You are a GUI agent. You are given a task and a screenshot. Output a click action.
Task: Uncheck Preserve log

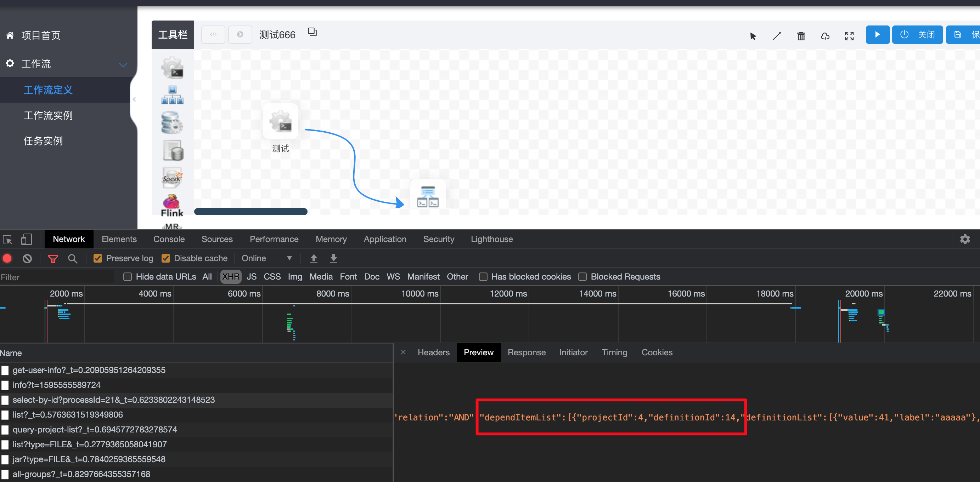pyautogui.click(x=98, y=258)
